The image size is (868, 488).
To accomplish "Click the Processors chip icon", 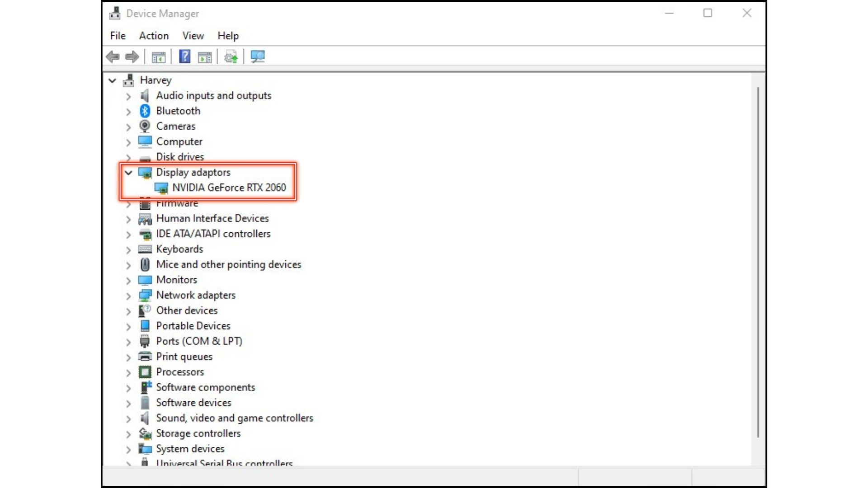I will [x=145, y=372].
